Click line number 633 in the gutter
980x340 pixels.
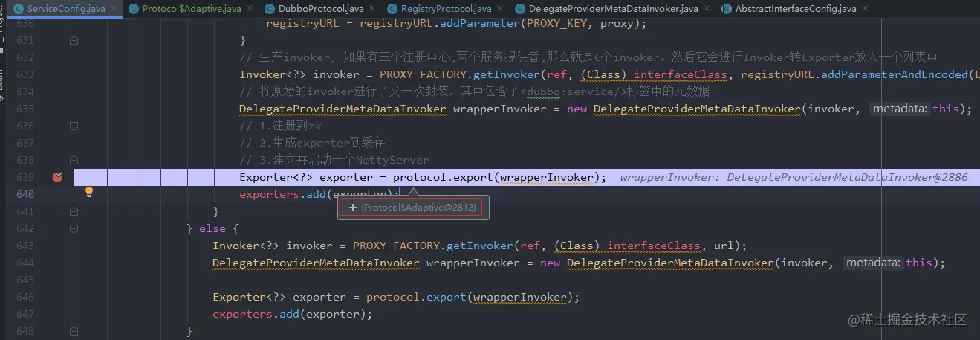tap(25, 74)
